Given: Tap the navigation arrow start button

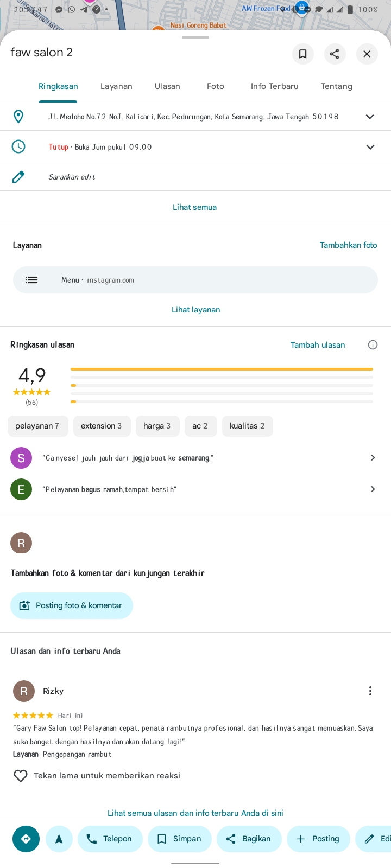Looking at the screenshot, I should click(59, 839).
